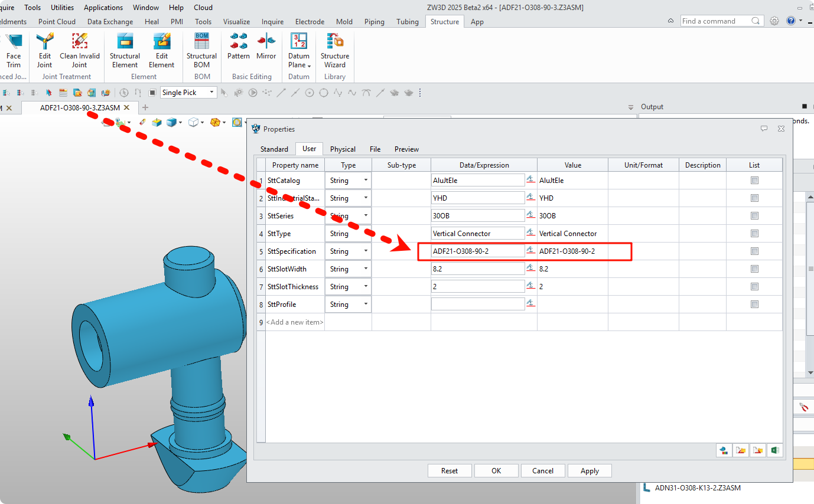Run Clean Invalid Joint command

(x=80, y=51)
